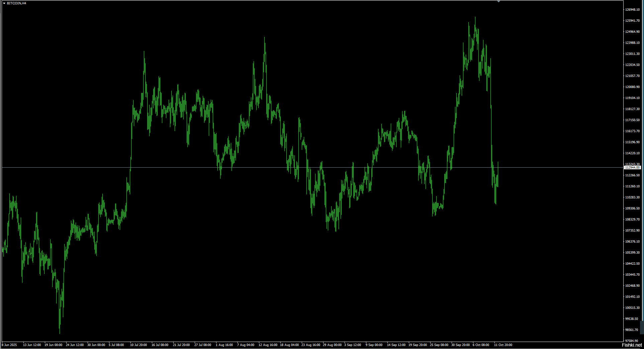
Task: Click the 104422.50 price scale label
Action: (632, 264)
